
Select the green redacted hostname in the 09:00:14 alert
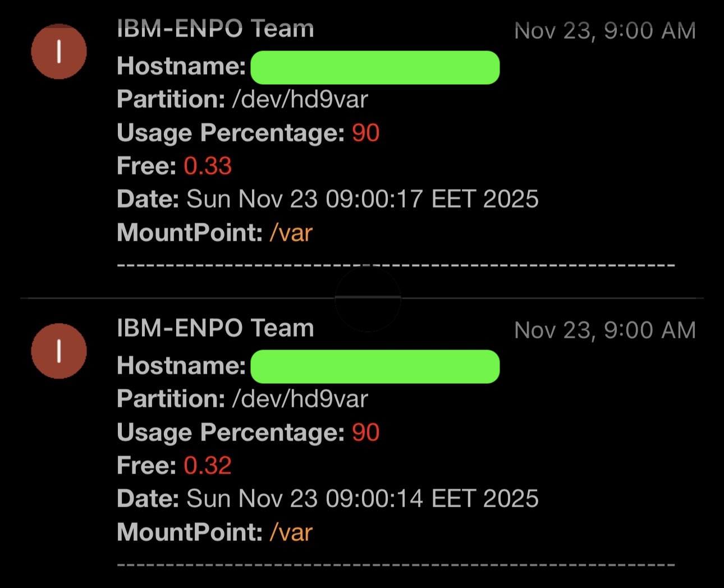(x=374, y=367)
